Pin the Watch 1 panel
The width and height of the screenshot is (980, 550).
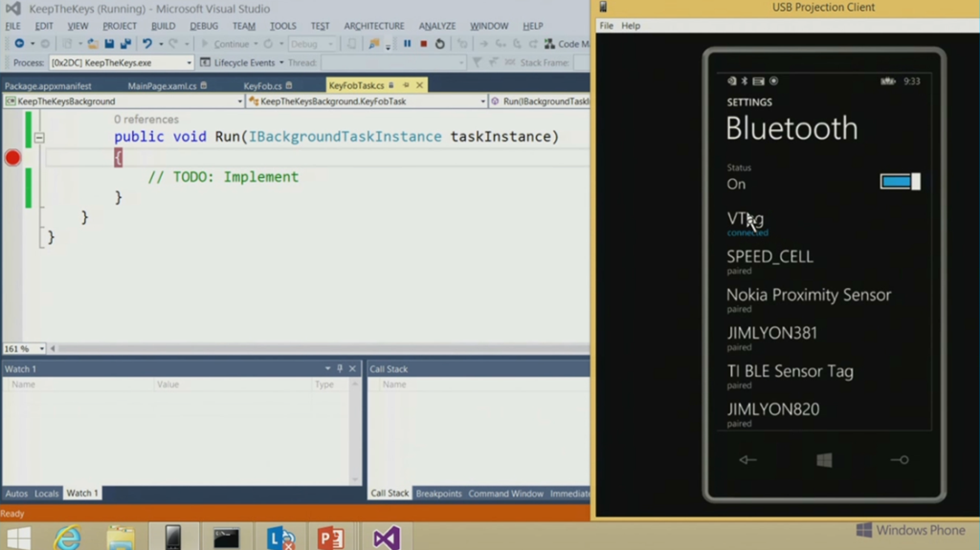(340, 369)
